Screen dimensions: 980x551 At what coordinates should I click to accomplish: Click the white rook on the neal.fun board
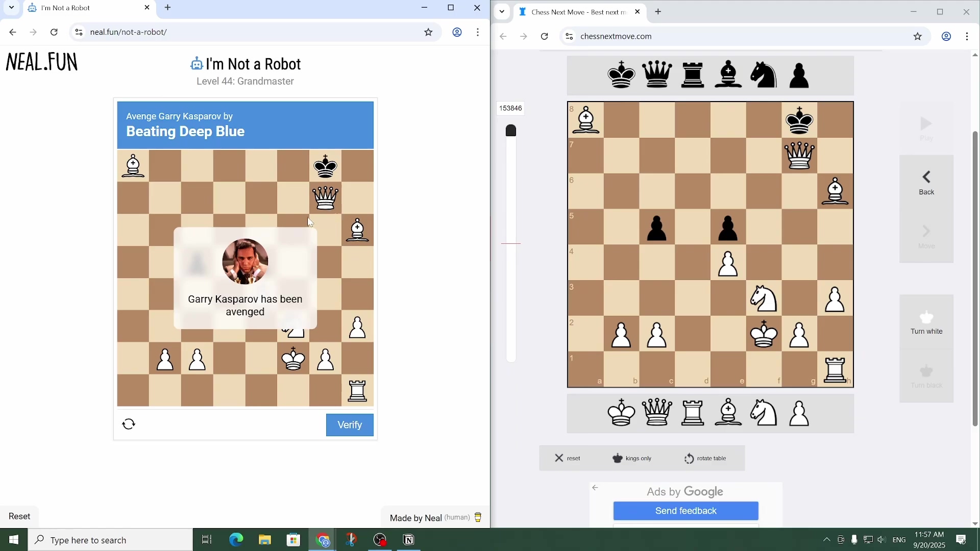358,391
